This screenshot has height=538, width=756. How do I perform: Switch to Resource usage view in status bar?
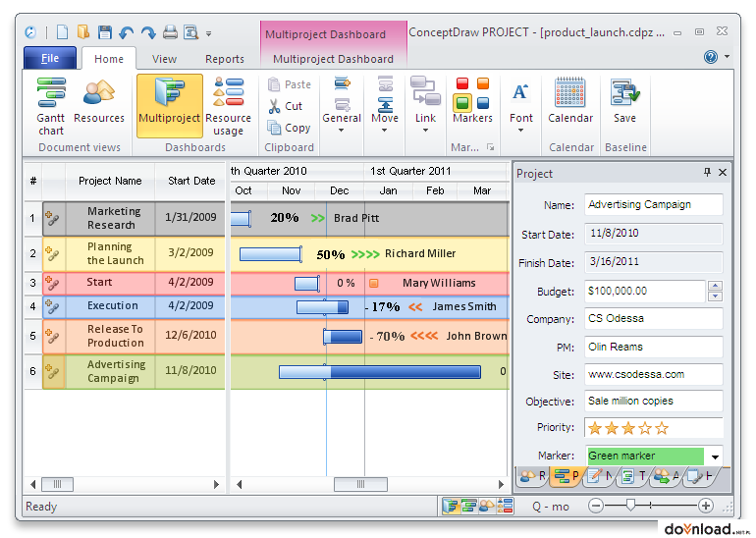(506, 506)
